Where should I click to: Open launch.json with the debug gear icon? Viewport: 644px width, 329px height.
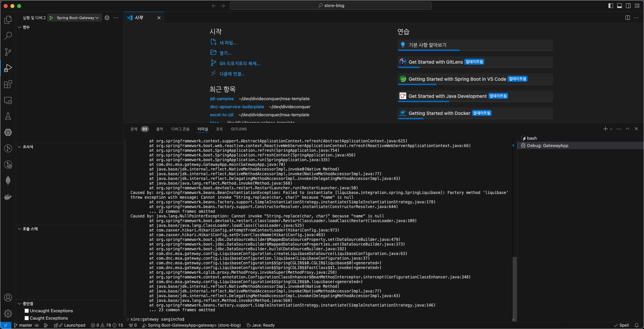107,18
